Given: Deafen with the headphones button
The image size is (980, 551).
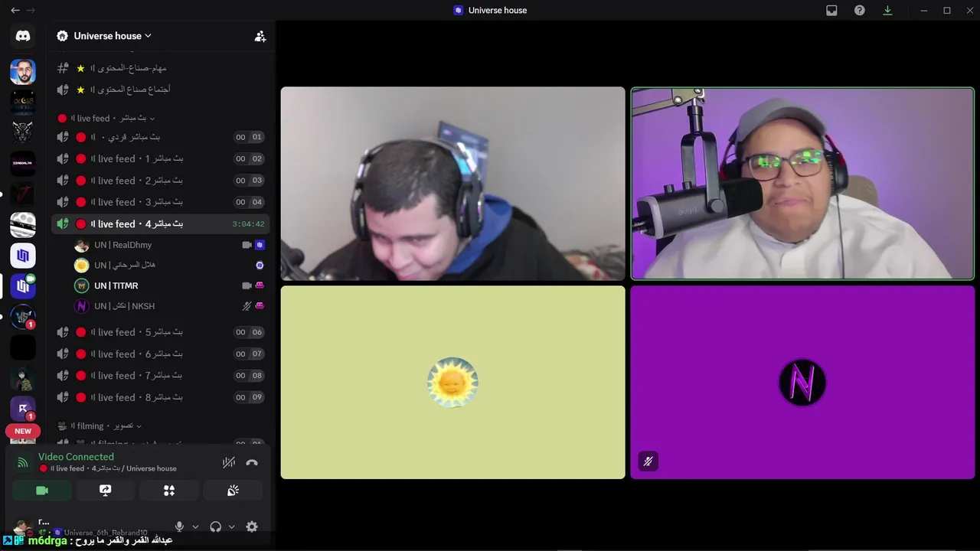Looking at the screenshot, I should [215, 527].
